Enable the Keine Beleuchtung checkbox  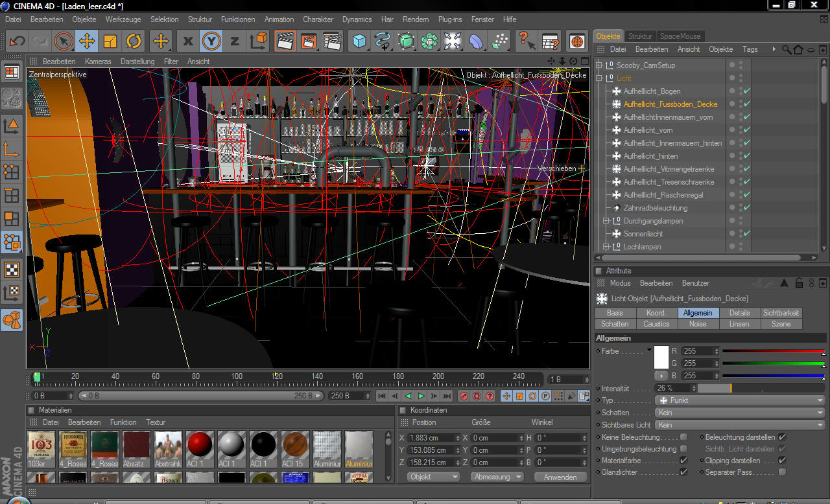click(683, 437)
